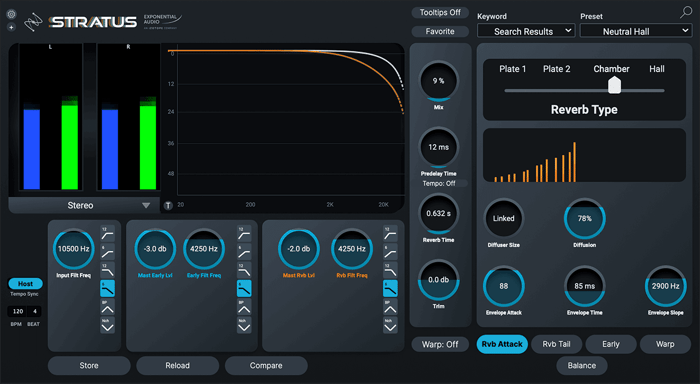Choose Plate 1 reverb type
The width and height of the screenshot is (700, 384).
click(x=512, y=69)
